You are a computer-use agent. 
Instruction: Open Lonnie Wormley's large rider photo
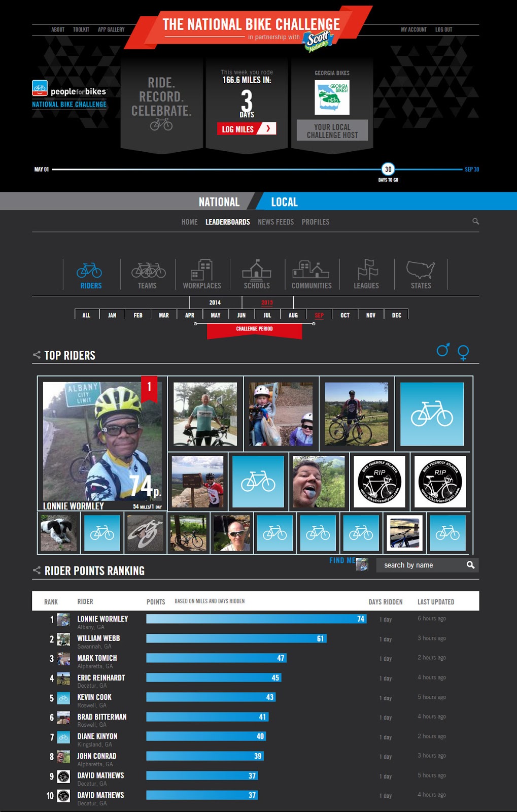(102, 442)
